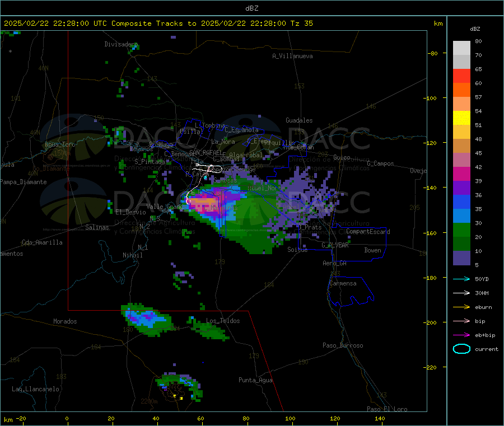
Task: Click the light blue 30-35 dBZ band
Action: click(x=461, y=216)
